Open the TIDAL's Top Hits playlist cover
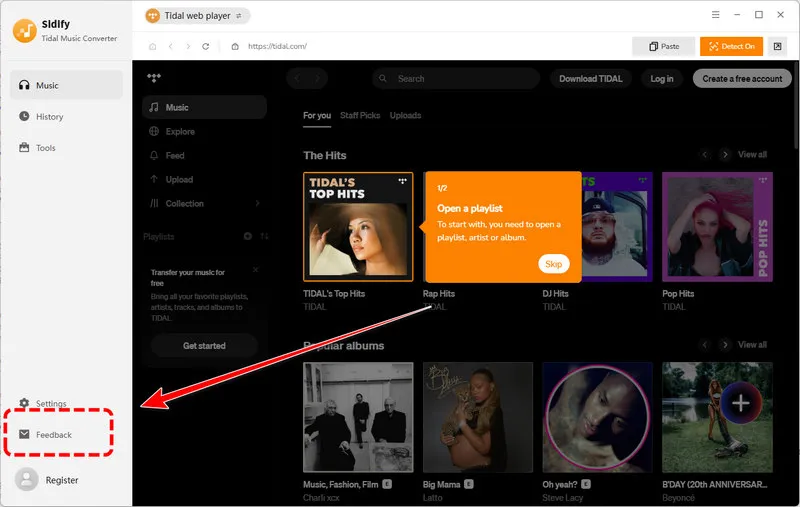The width and height of the screenshot is (800, 507). point(358,227)
